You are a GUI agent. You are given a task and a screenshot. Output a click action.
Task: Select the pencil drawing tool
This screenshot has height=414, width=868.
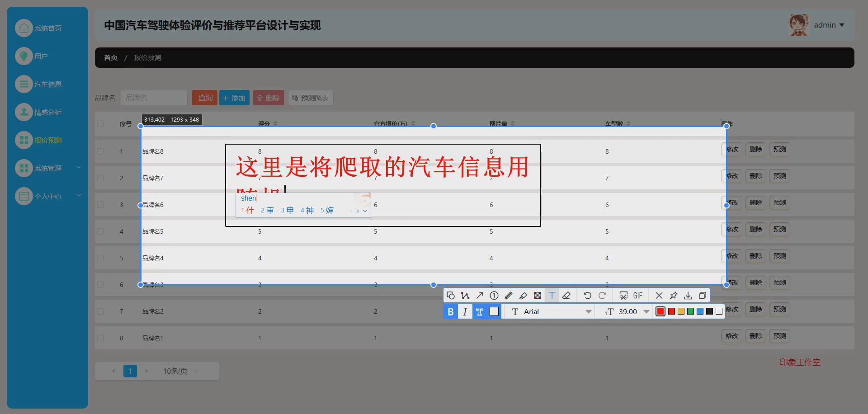pos(509,295)
